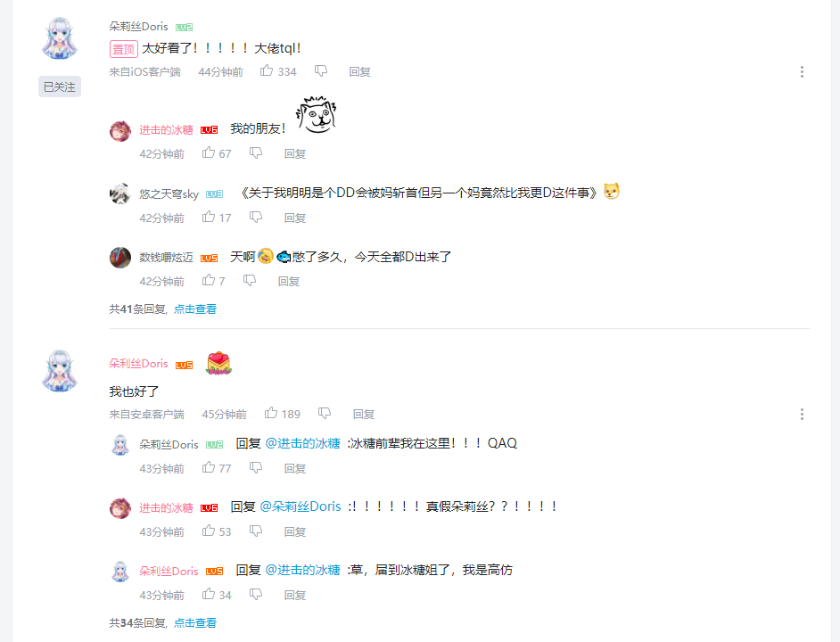Expand all 41 replies via 点击查看
840x642 pixels.
point(195,309)
